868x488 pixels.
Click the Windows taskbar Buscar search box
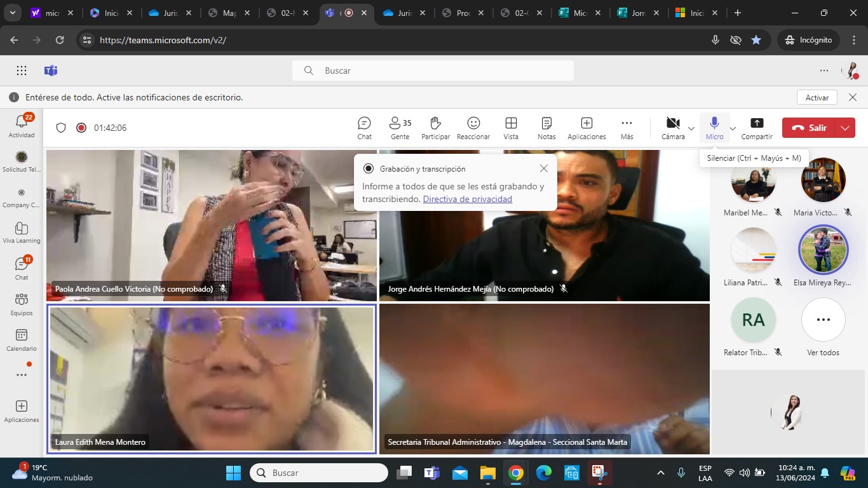[x=319, y=473]
